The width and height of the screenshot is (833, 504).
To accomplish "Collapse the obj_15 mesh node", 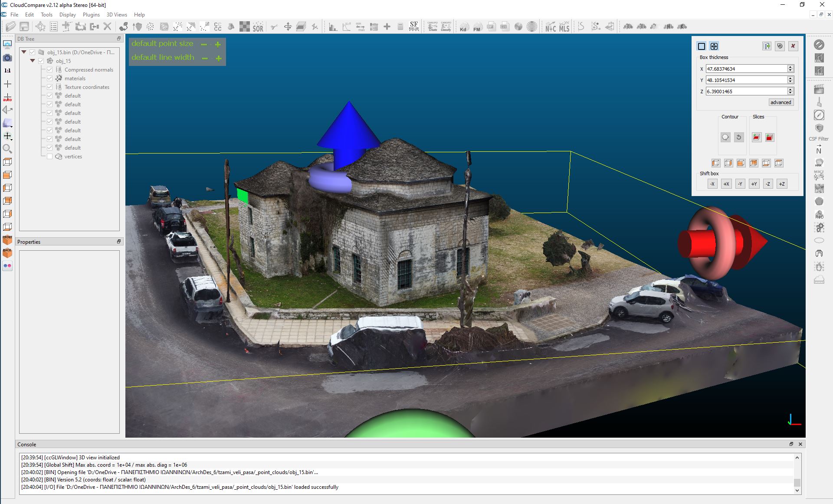I will tap(33, 61).
